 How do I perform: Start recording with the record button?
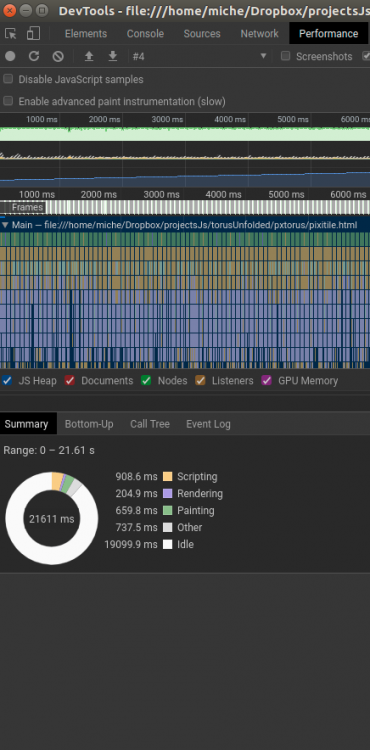tap(10, 56)
